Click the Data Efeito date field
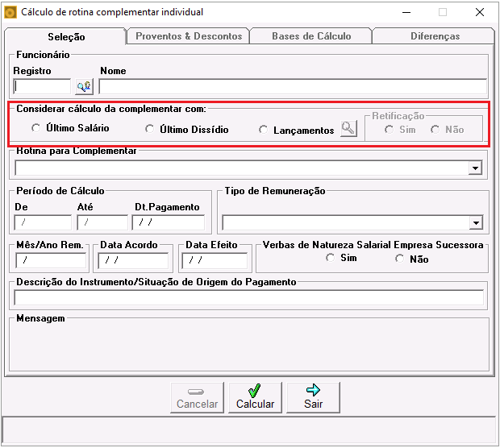 point(215,260)
